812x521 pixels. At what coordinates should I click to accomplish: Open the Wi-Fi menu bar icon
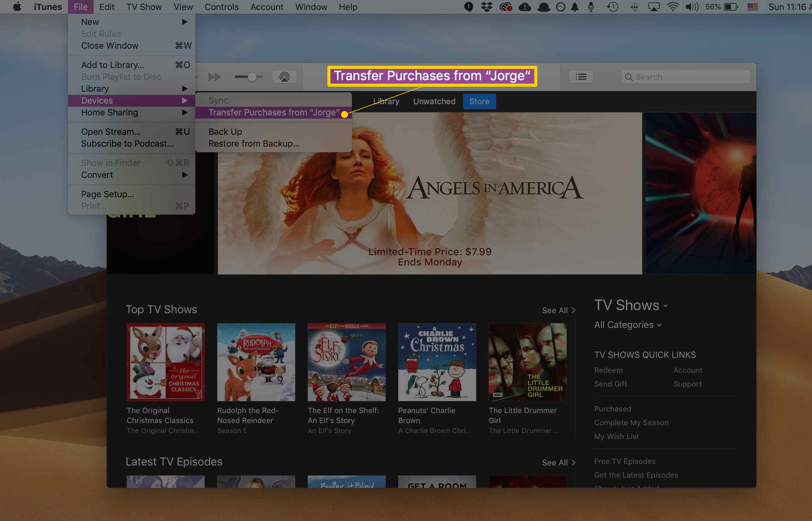(x=673, y=7)
